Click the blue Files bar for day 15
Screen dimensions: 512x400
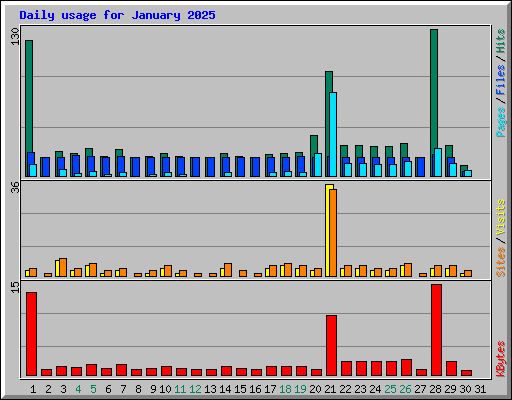(240, 167)
